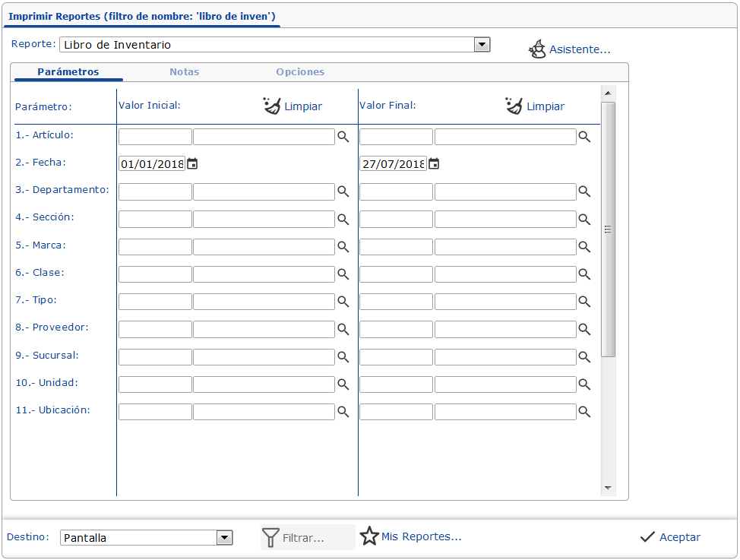Clear the Valor Inicial column with Limpiar
Image resolution: width=740 pixels, height=560 pixels.
coord(293,106)
